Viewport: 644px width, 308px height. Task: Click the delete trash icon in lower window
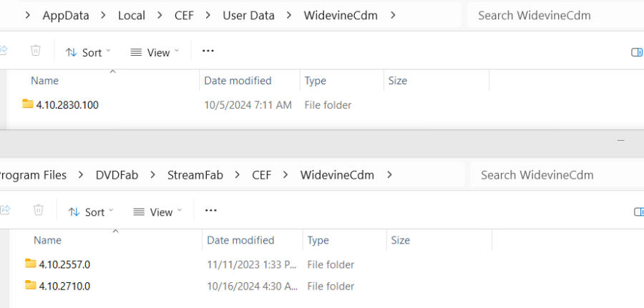(39, 211)
